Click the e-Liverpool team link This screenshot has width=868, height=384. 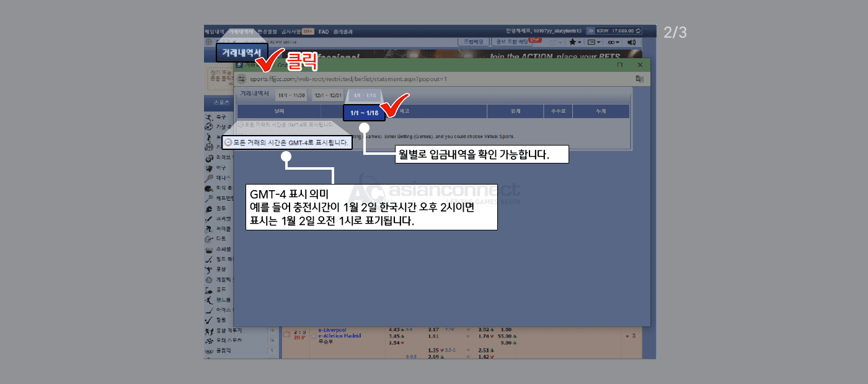tap(332, 329)
